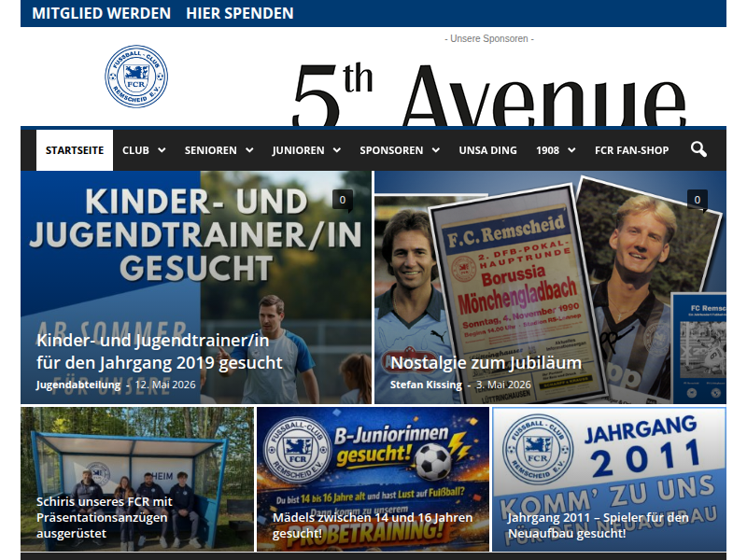Open Jahrgang 2011 Spieler gesucht article

[x=598, y=525]
